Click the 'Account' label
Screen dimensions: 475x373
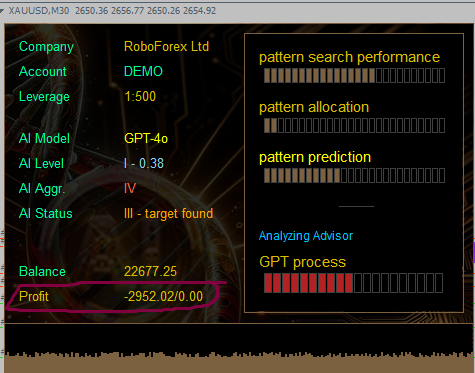43,72
